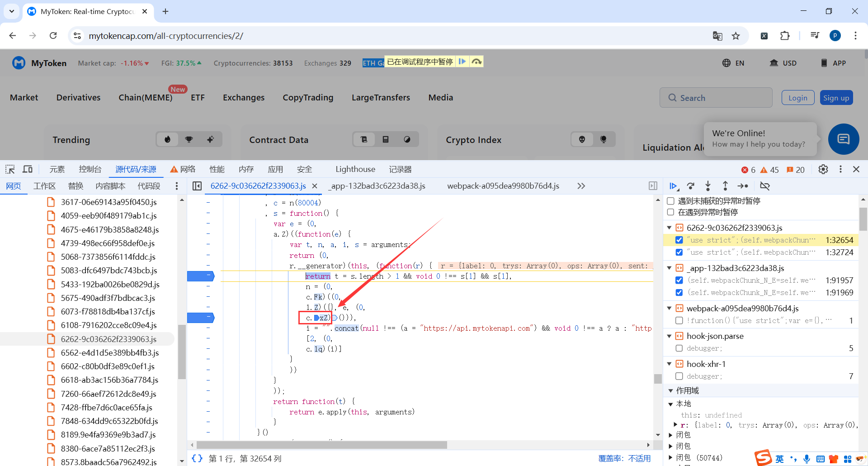Open DevTools settings gear
Viewport: 868px width, 466px height.
[823, 169]
